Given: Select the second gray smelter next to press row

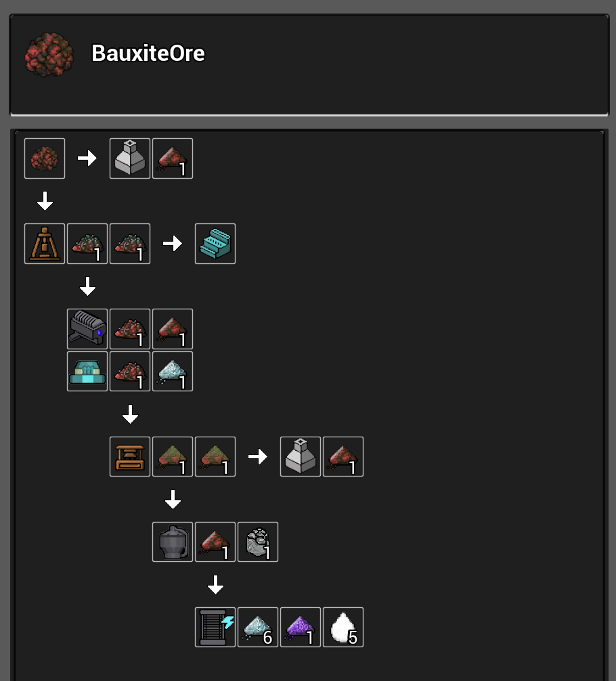Looking at the screenshot, I should tap(300, 457).
